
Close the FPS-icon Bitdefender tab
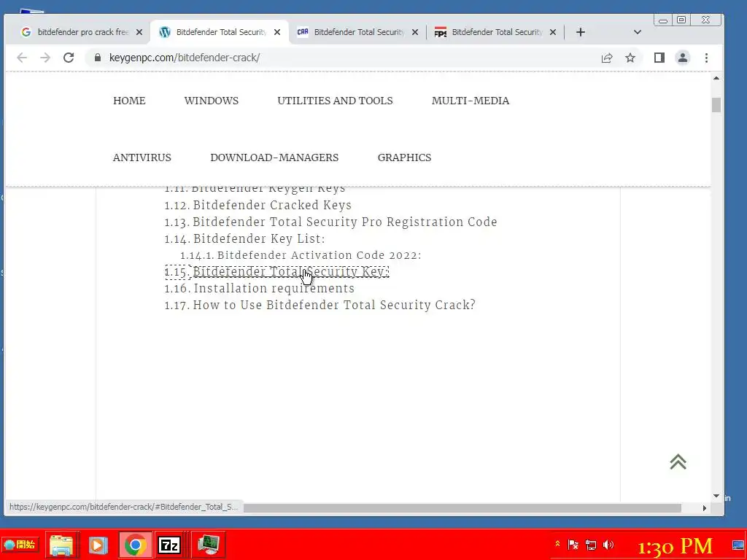[553, 32]
